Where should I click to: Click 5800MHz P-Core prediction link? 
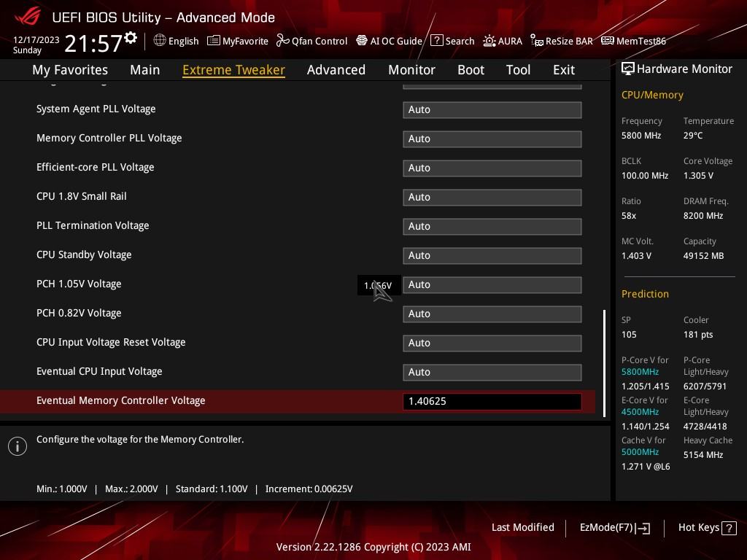640,372
